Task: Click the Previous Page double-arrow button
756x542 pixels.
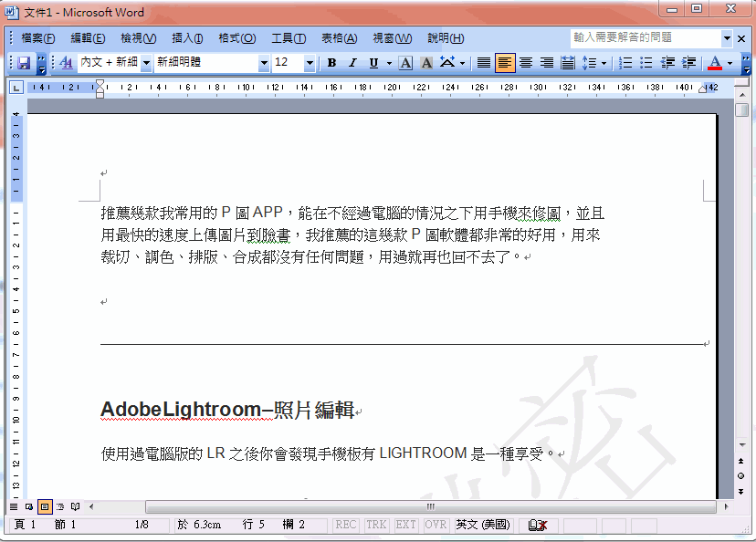Action: [x=741, y=461]
